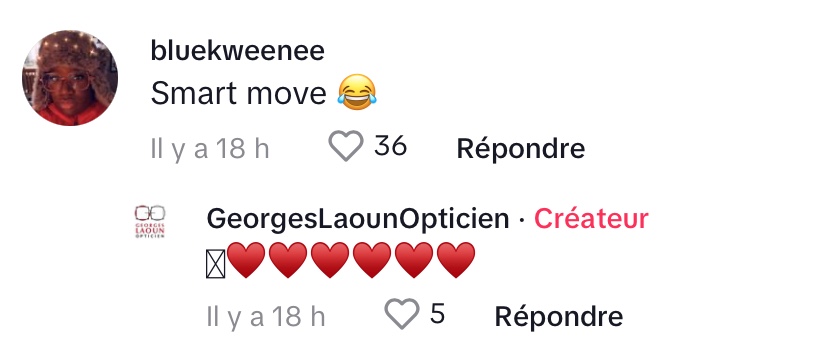The image size is (830, 360).
Task: Reply to bluekweenee via Répondre
Action: 520,148
